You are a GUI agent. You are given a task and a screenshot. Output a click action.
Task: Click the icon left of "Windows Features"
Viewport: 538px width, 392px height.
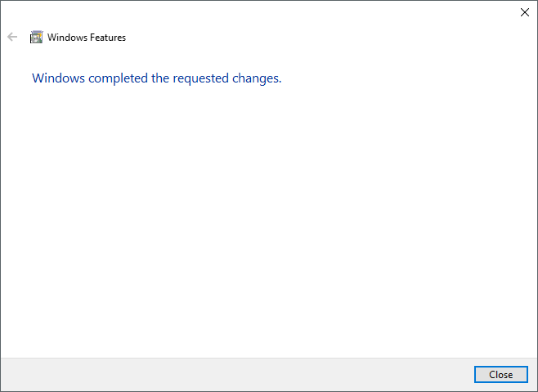[x=36, y=37]
